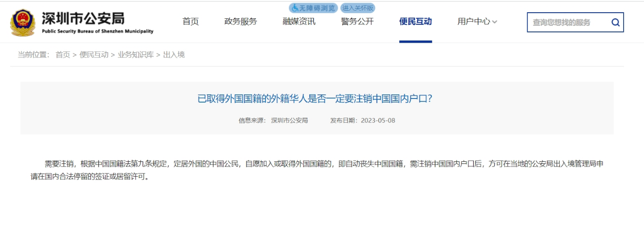Viewport: 644px width, 237px height.
Task: Click the police badge emblem logo
Action: pos(23,22)
